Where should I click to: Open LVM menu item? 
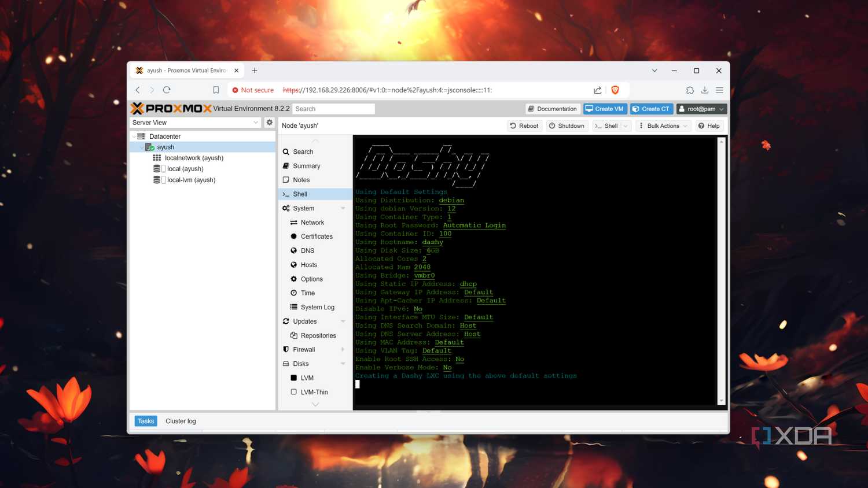(307, 378)
